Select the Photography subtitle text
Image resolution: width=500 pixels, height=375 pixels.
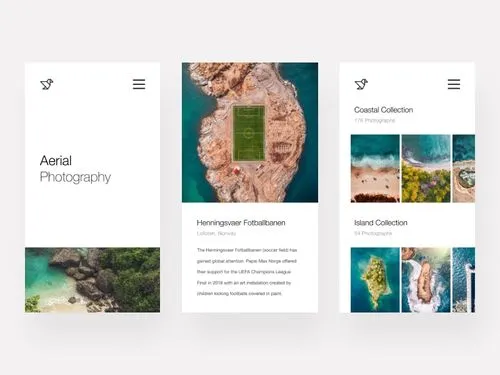pos(75,177)
